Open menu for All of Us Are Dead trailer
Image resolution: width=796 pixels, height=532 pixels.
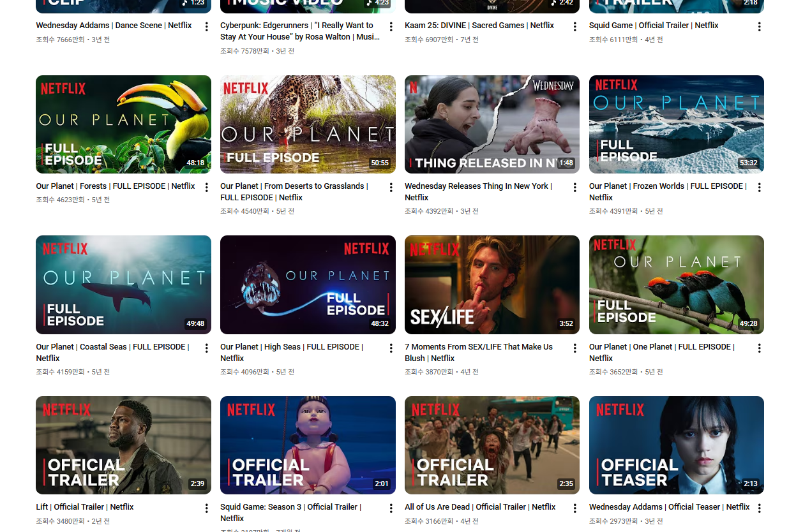pyautogui.click(x=574, y=508)
